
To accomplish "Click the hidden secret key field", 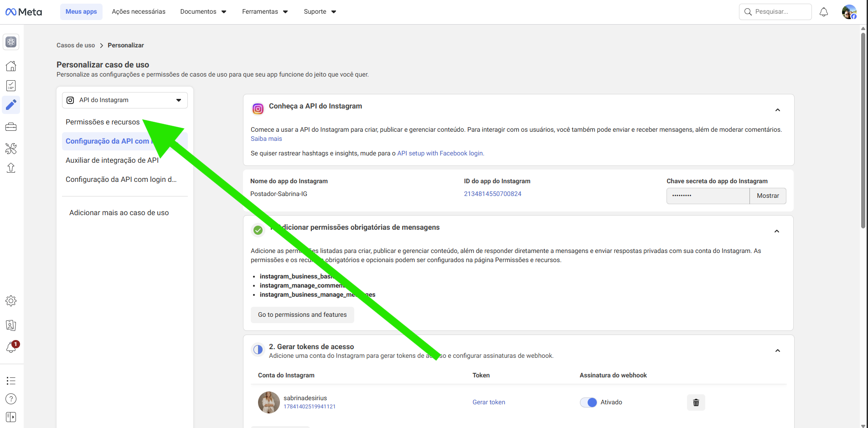I will (708, 196).
